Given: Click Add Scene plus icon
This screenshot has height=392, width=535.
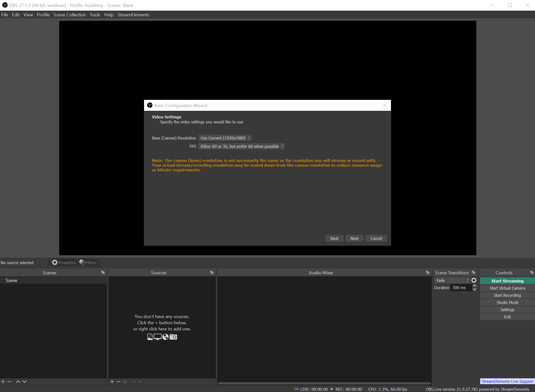Looking at the screenshot, I should pos(3,381).
